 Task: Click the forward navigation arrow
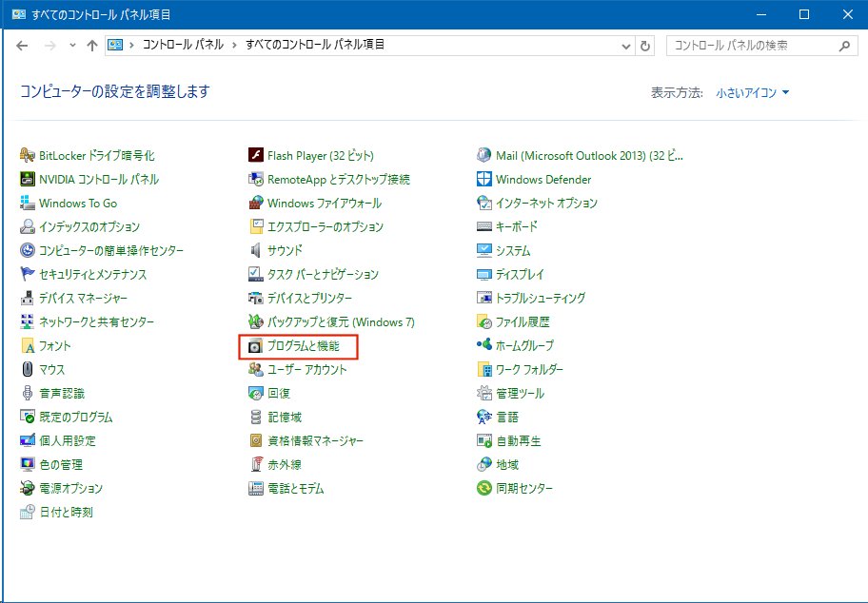(x=49, y=46)
